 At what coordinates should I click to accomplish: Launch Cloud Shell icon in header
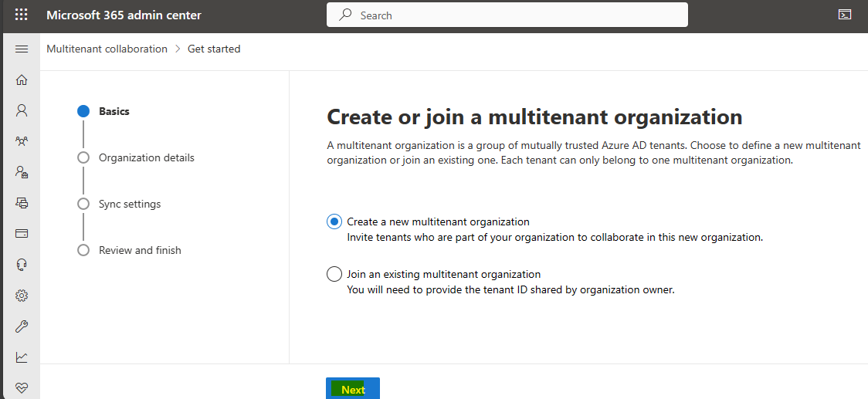(x=845, y=15)
